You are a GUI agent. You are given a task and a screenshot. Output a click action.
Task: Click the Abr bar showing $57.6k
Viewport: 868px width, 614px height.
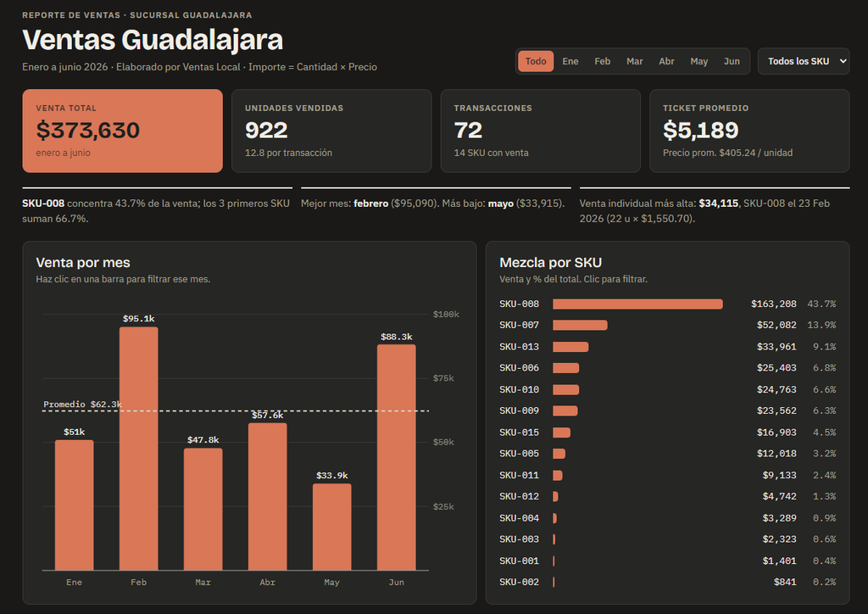tap(267, 497)
